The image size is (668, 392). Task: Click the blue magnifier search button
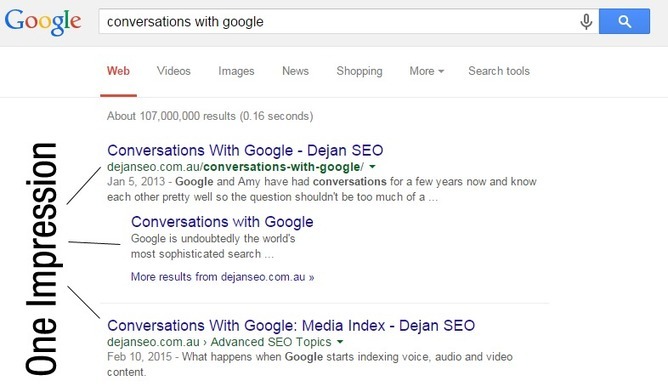(624, 21)
